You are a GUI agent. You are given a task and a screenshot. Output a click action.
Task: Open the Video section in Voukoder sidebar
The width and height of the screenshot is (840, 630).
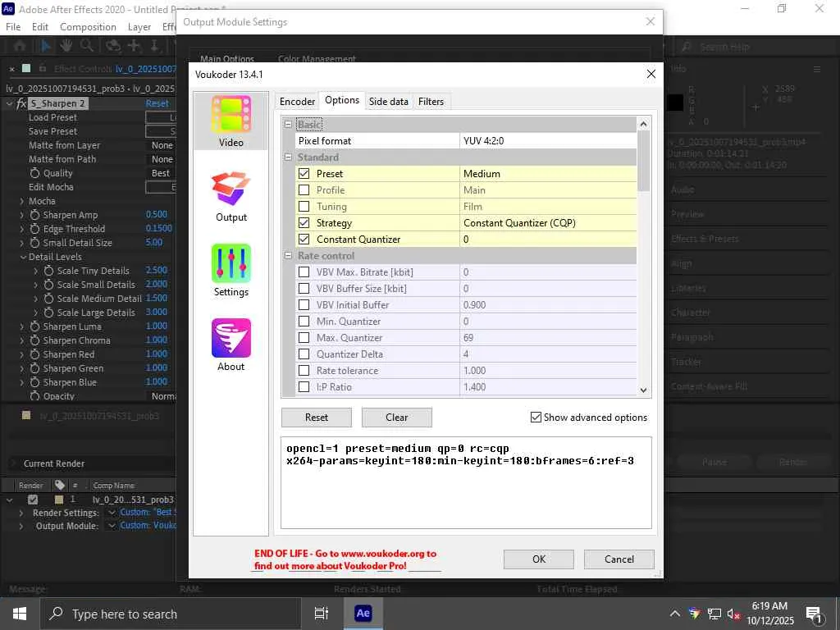[x=231, y=121]
